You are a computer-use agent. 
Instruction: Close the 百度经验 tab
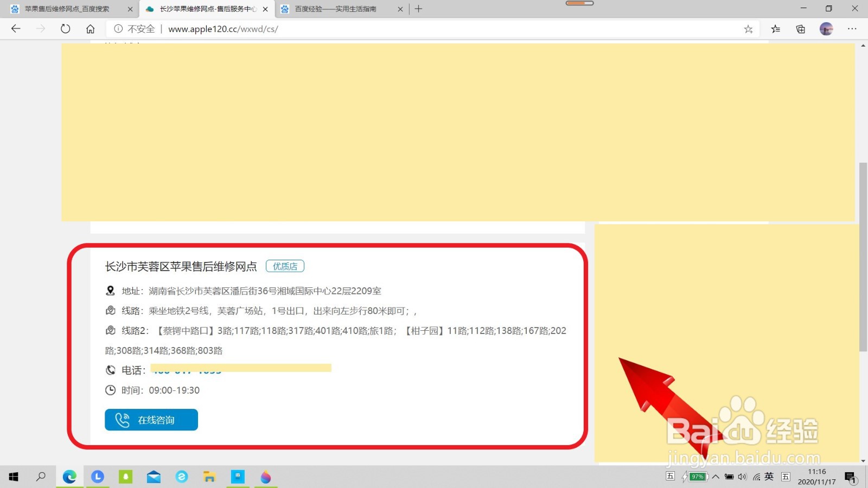point(400,9)
